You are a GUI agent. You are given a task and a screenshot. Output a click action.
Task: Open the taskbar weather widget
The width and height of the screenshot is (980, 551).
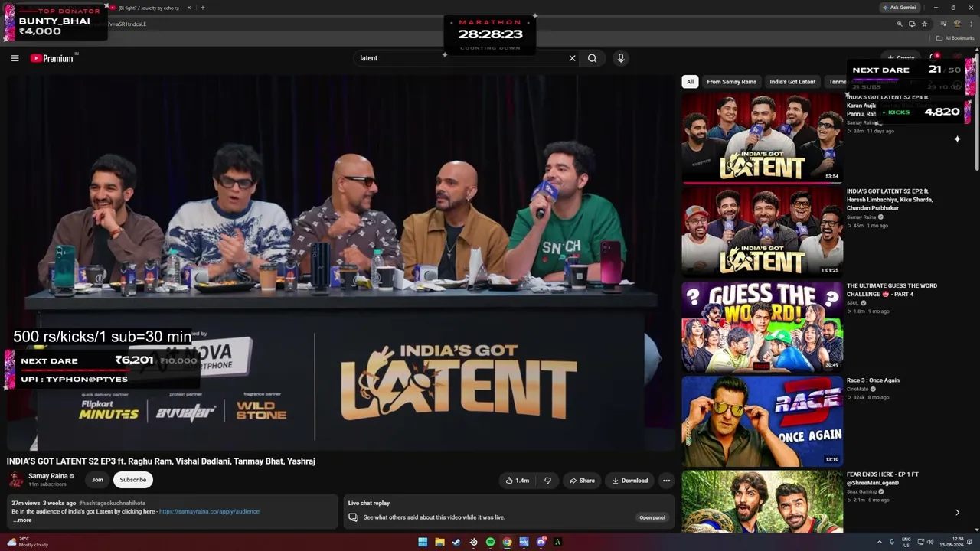pos(28,542)
